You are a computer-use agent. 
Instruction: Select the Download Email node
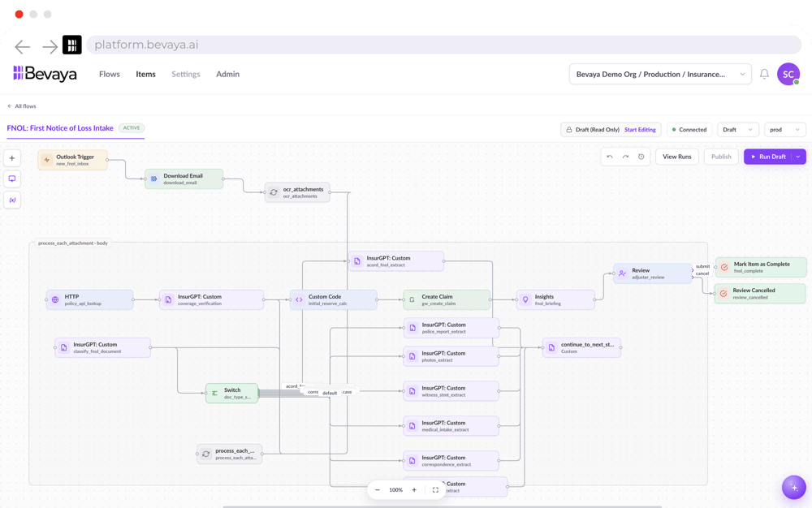[x=184, y=179]
